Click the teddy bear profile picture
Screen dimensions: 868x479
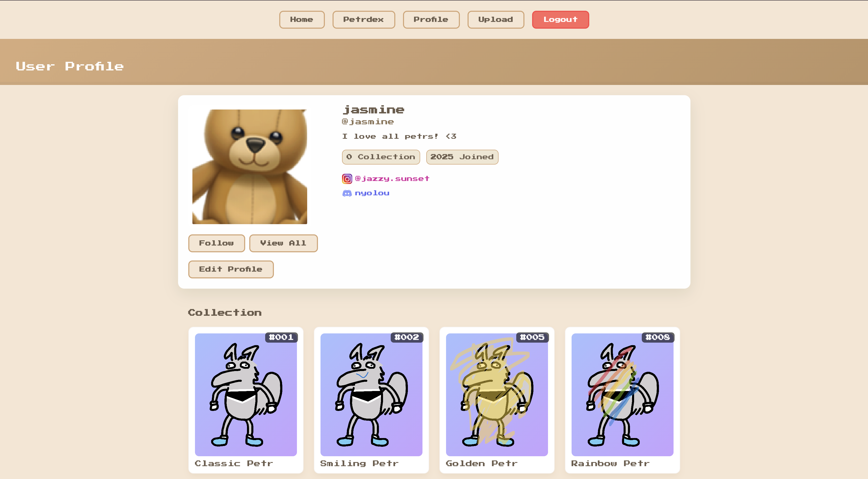point(249,167)
